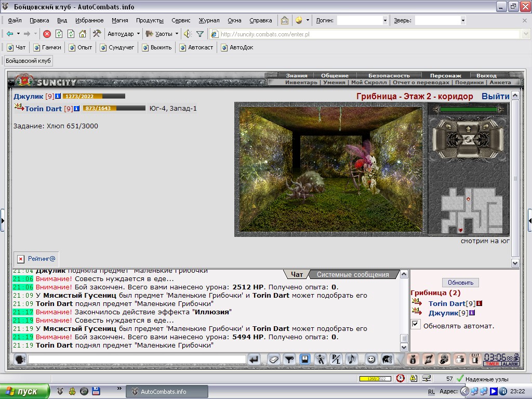Expand the Автоудар dropdown arrow

pos(138,34)
